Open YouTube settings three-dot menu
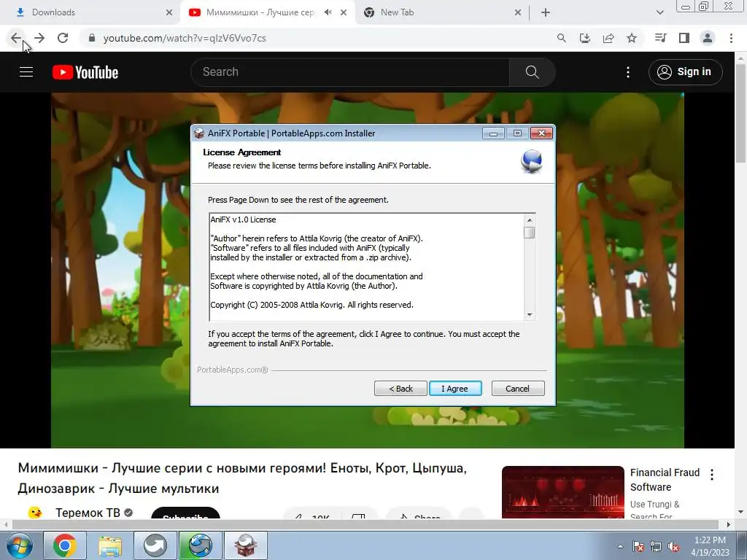The width and height of the screenshot is (747, 560). click(x=628, y=72)
